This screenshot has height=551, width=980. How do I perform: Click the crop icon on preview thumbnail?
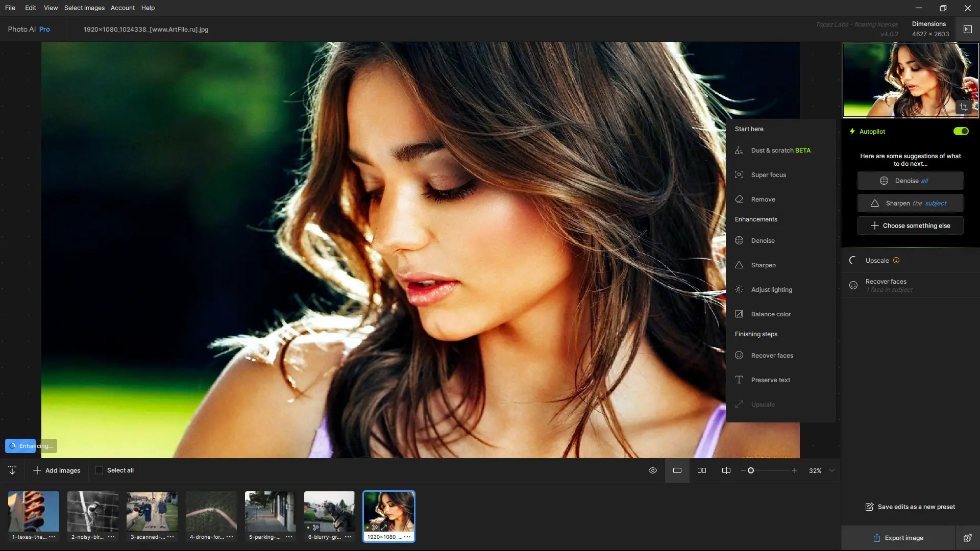(x=963, y=107)
